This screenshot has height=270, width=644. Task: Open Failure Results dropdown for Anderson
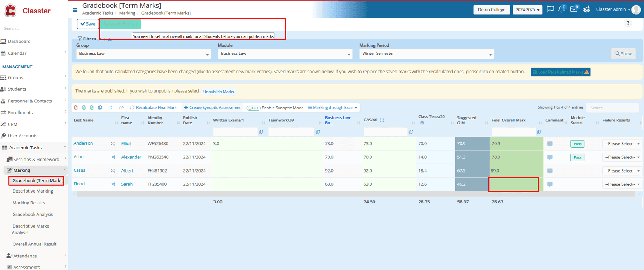point(622,144)
